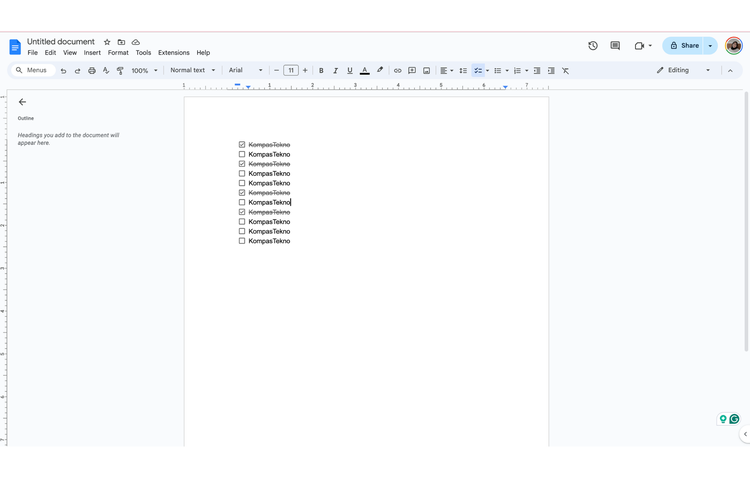Click the Clear formatting icon
The width and height of the screenshot is (750, 500).
point(565,71)
